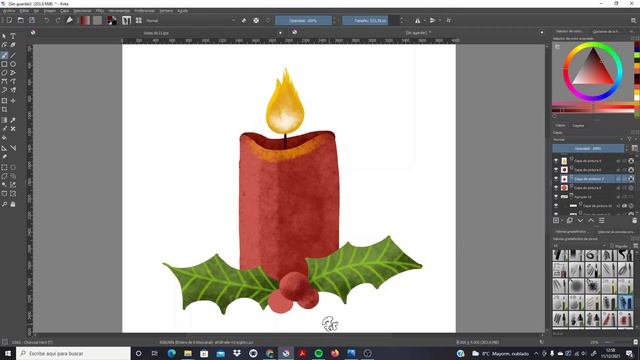Toggle preserve alpha button
Image resolution: width=640 pixels, height=360 pixels.
[256, 20]
